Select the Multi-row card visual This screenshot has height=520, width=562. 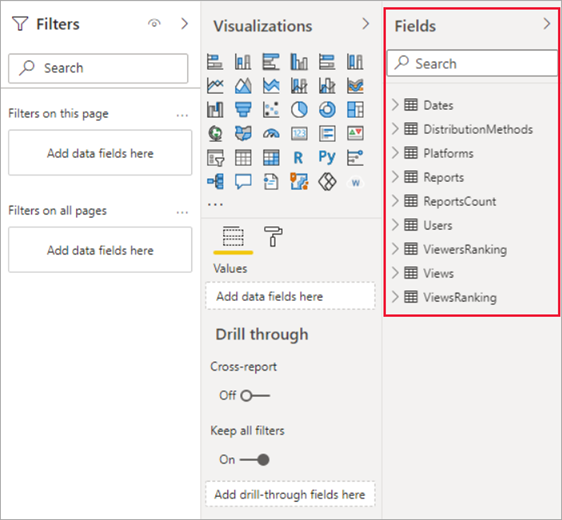pyautogui.click(x=327, y=134)
